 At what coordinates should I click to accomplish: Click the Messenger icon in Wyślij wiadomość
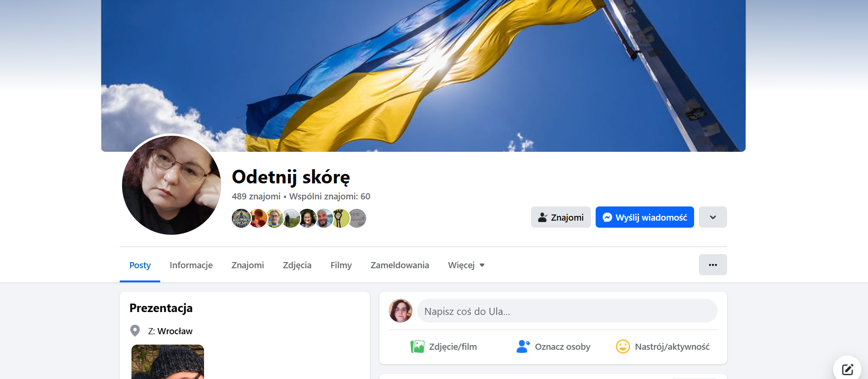[607, 217]
